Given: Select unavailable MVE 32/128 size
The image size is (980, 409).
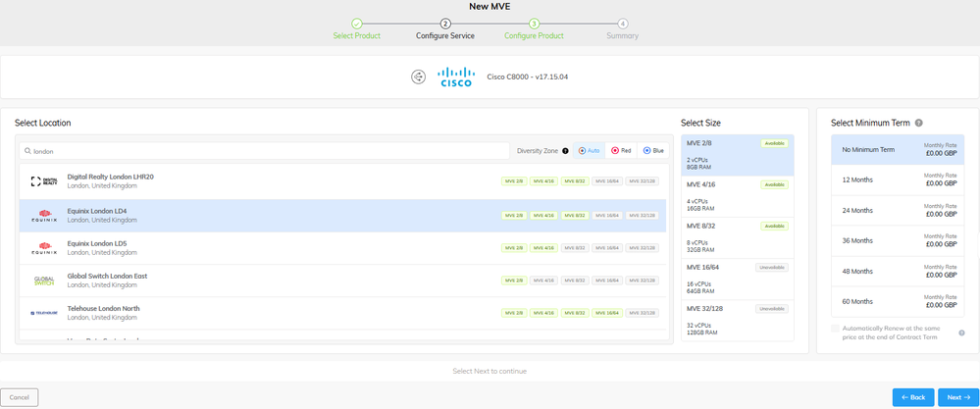Looking at the screenshot, I should [738, 321].
